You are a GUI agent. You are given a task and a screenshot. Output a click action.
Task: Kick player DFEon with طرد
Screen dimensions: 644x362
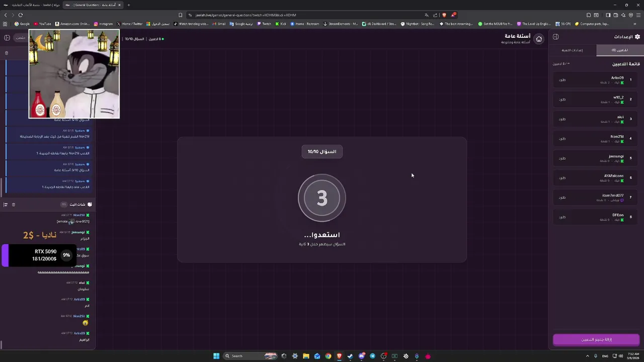[x=562, y=217]
